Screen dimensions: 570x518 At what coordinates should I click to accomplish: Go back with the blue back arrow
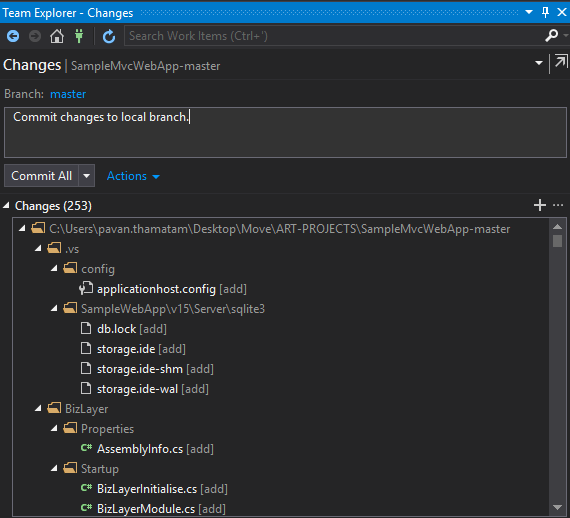pyautogui.click(x=13, y=36)
